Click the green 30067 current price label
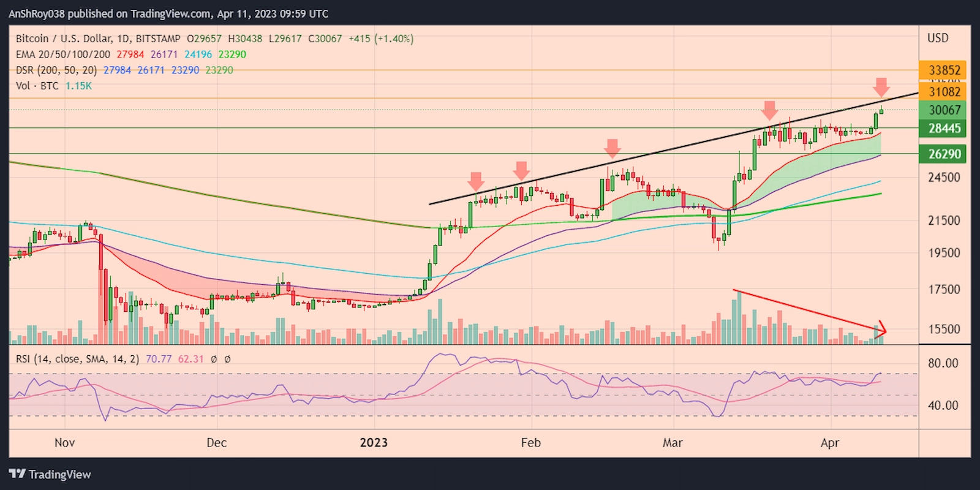980x490 pixels. pos(943,110)
